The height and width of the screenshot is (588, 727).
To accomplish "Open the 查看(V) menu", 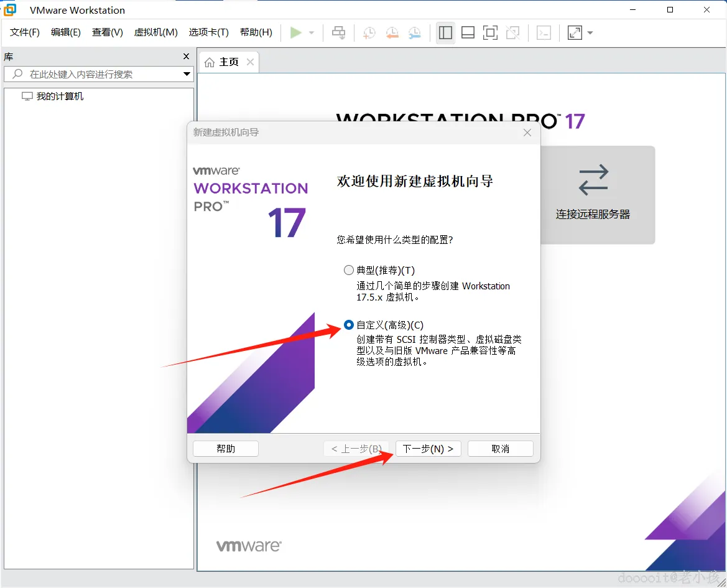I will [108, 32].
